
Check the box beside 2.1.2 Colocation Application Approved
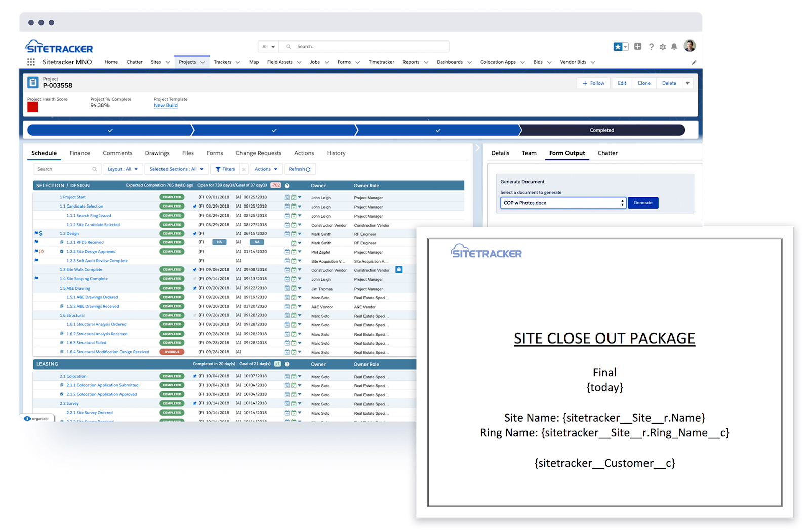pos(62,394)
